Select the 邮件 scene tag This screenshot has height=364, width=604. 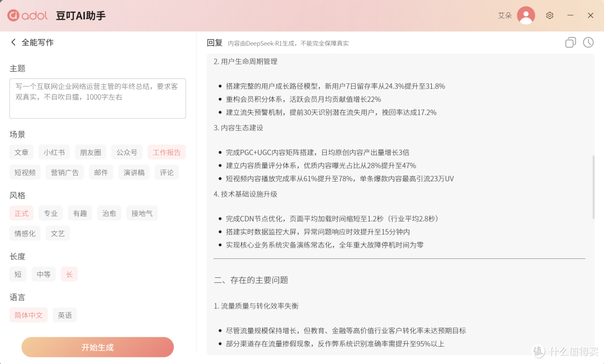tap(101, 172)
